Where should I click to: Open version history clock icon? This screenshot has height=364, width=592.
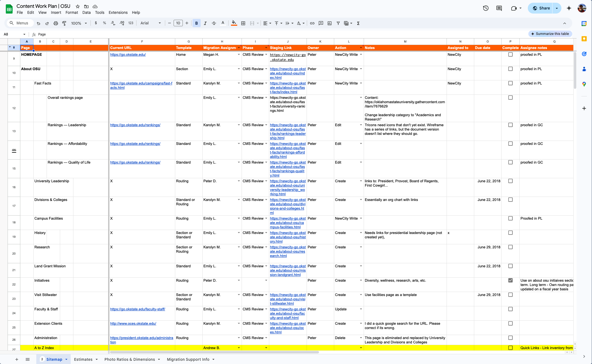coord(486,8)
